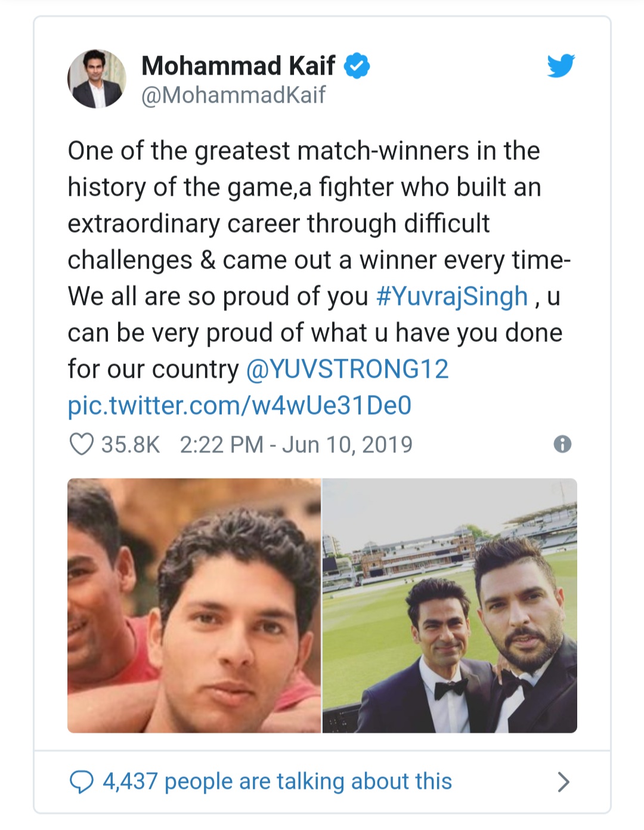This screenshot has height=830, width=644.
Task: View the right stadium selfie photo
Action: (x=450, y=606)
